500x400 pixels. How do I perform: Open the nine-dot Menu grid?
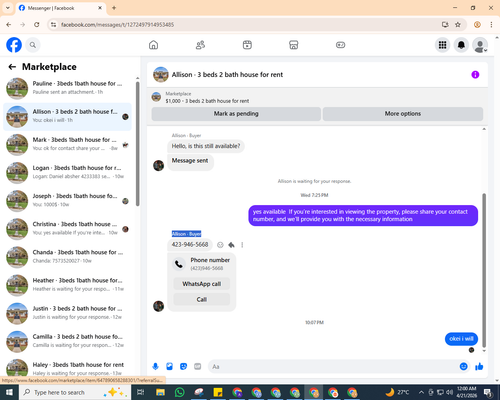click(442, 45)
